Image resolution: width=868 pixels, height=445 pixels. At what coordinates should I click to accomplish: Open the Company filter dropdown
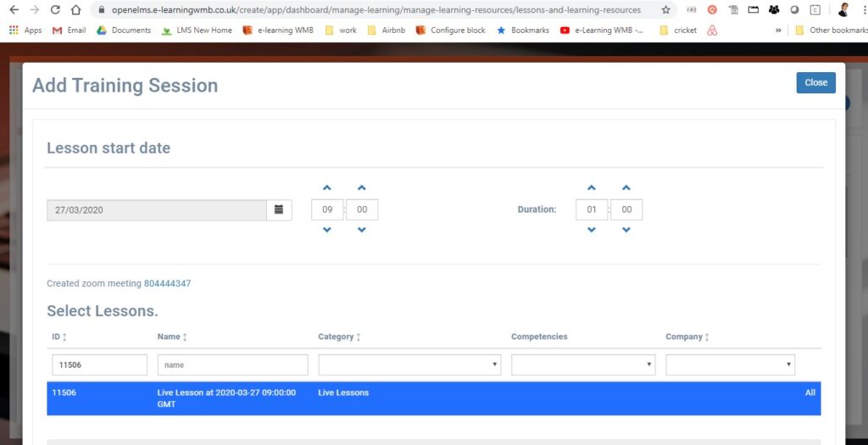click(x=730, y=364)
